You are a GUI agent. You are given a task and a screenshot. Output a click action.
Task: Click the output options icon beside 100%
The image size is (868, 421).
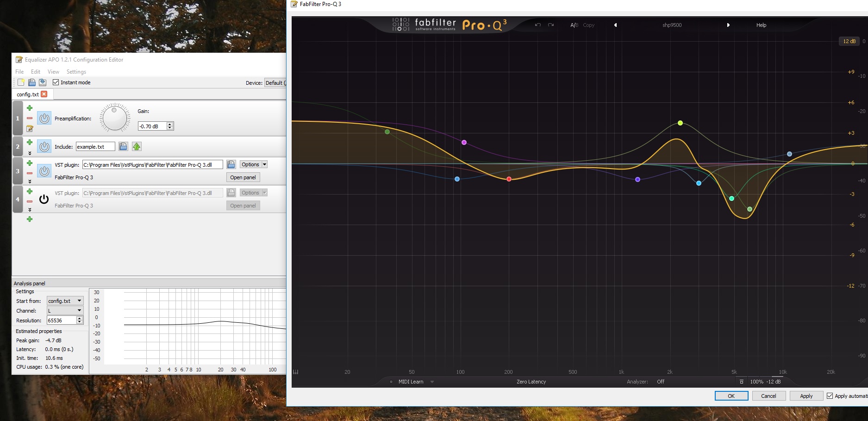click(741, 382)
